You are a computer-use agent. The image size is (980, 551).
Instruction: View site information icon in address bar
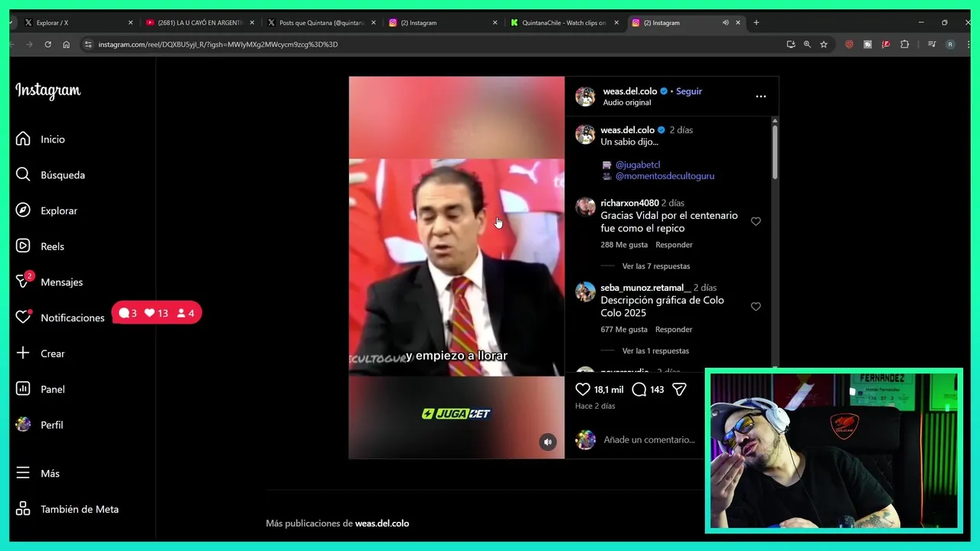(x=87, y=44)
